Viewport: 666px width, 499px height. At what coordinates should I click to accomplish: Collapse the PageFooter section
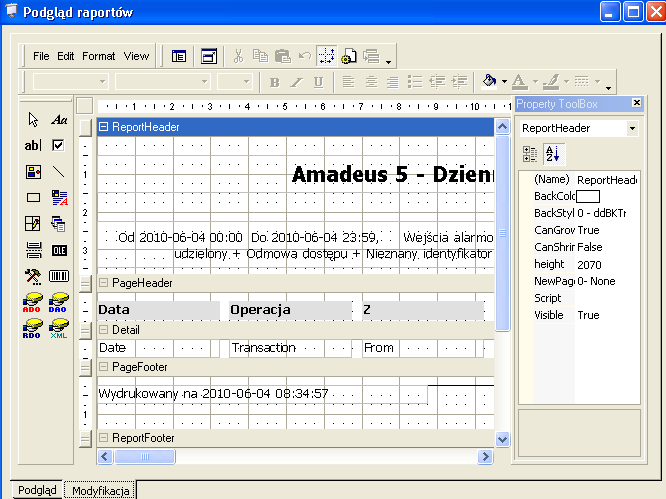coord(103,366)
